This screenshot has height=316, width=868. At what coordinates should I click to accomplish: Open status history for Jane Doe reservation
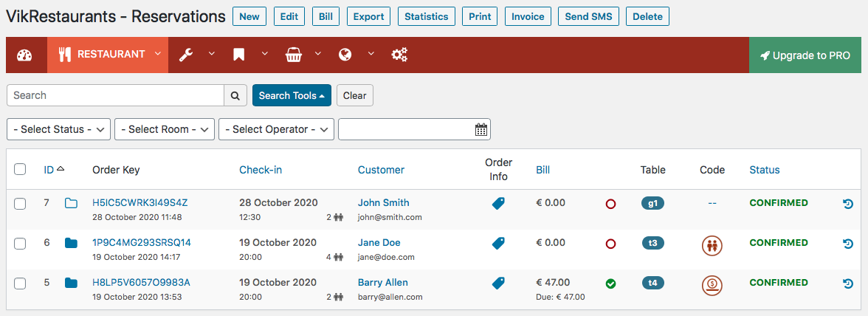(x=847, y=244)
